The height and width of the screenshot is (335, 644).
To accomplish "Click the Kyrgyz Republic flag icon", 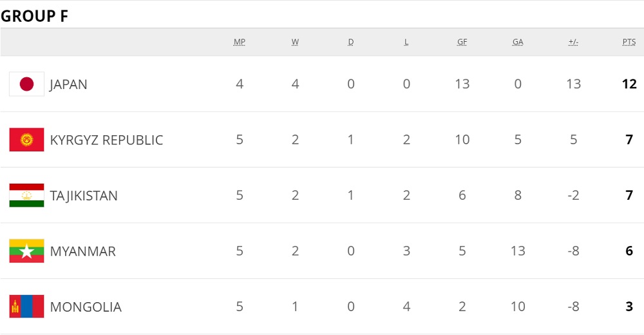I will point(26,140).
